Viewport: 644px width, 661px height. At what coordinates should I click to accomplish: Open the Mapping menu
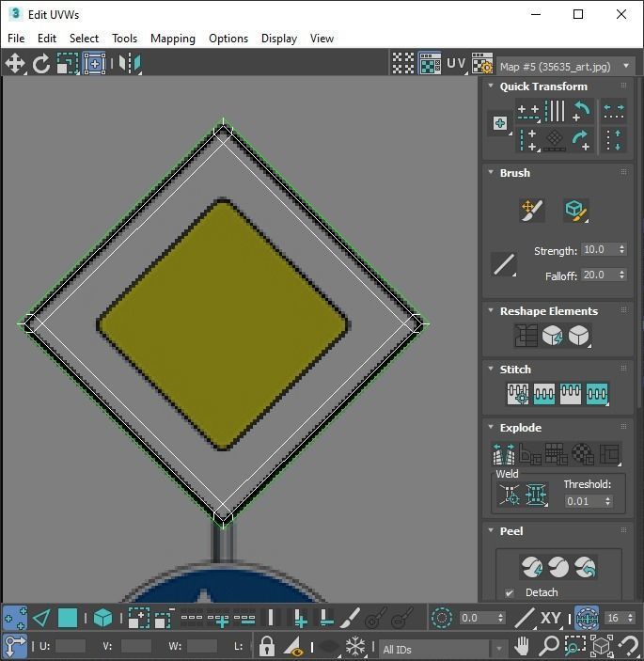point(173,39)
